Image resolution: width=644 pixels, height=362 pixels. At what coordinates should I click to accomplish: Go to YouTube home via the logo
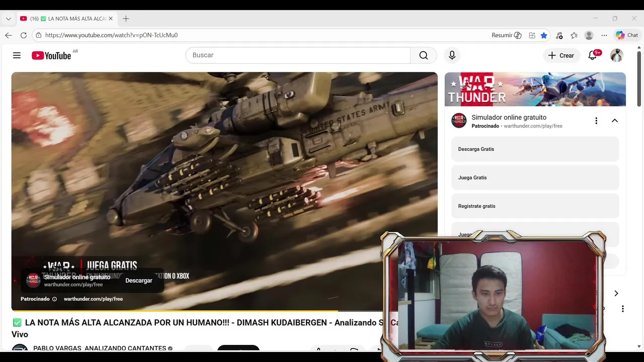(51, 55)
